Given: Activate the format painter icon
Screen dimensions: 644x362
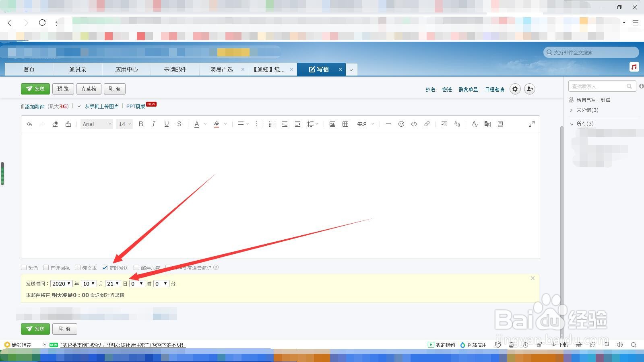Looking at the screenshot, I should pyautogui.click(x=68, y=124).
